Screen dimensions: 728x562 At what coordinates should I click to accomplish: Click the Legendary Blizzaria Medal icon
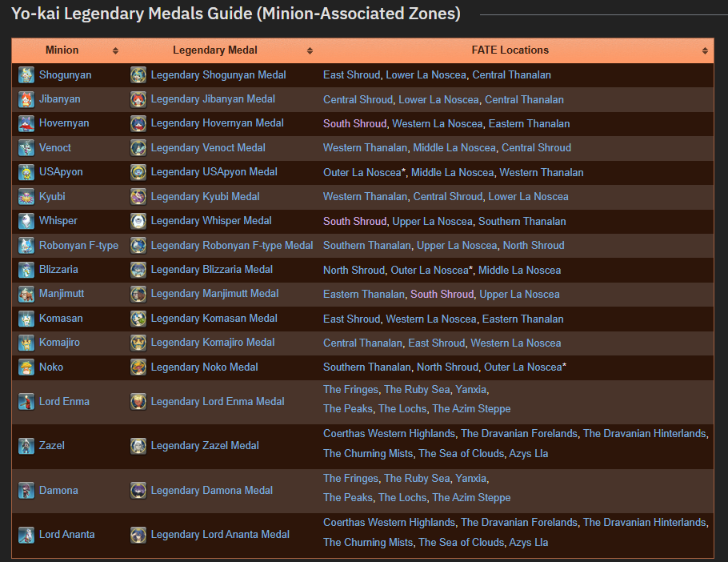(138, 269)
